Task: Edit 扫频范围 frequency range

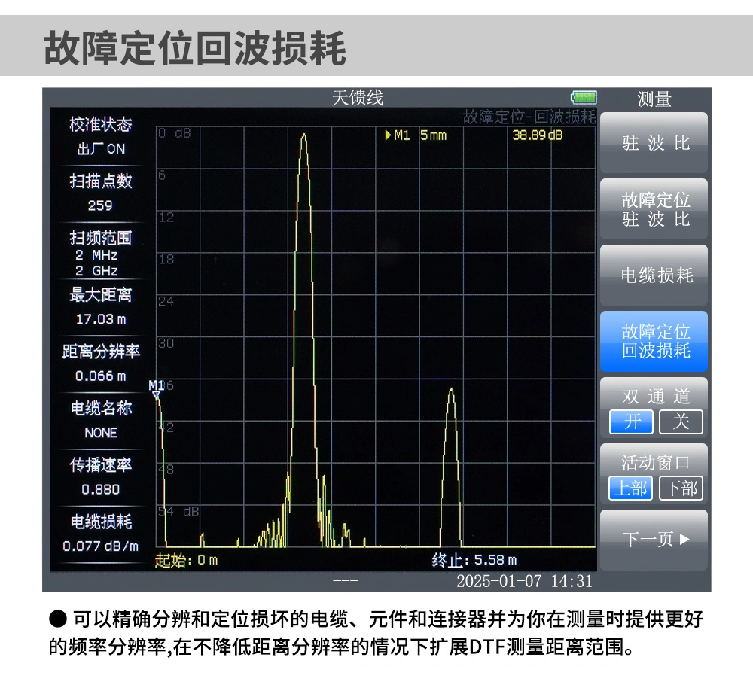Action: coord(100,253)
